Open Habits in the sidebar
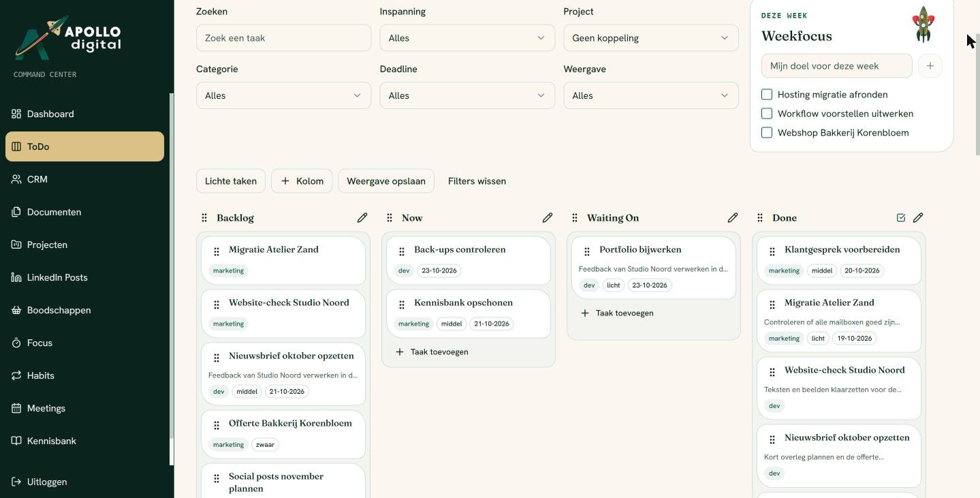Image resolution: width=980 pixels, height=498 pixels. (x=84, y=375)
